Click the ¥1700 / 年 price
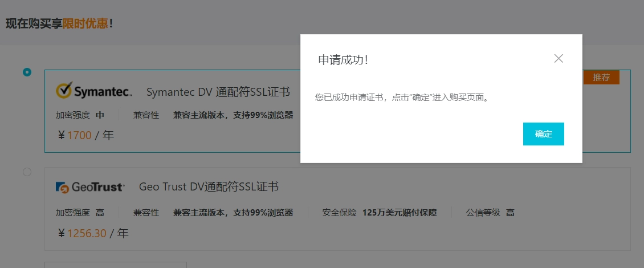644x268 pixels. click(85, 135)
